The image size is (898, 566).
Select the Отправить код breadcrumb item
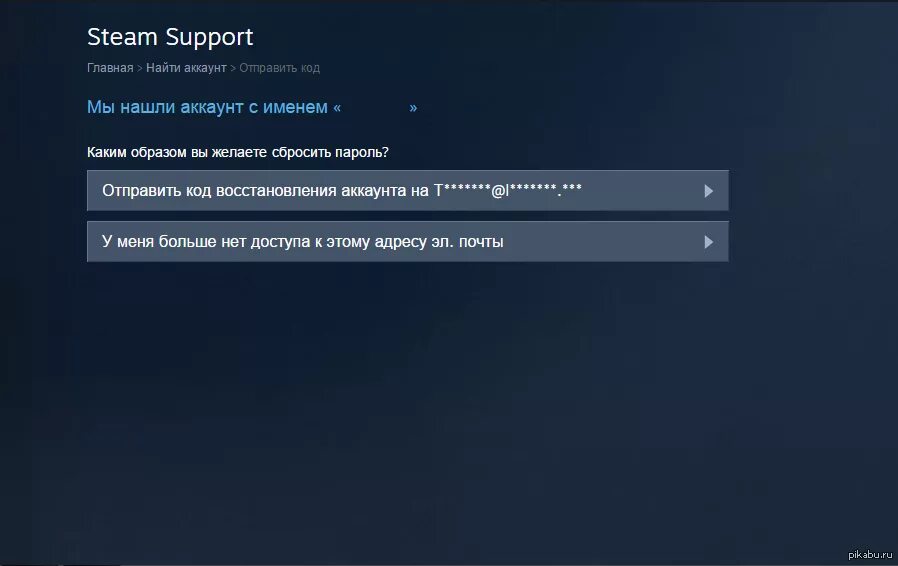pos(279,68)
